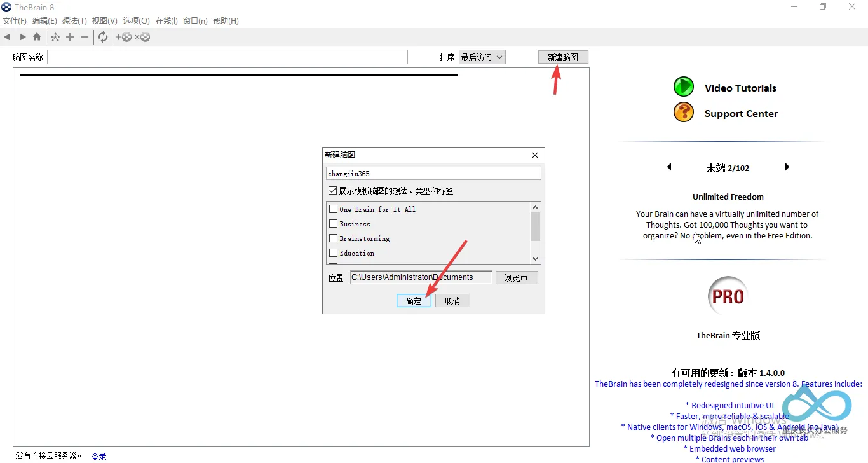Viewport: 868px width, 463px height.
Task: Check the One Brain for It All template
Action: coord(333,209)
